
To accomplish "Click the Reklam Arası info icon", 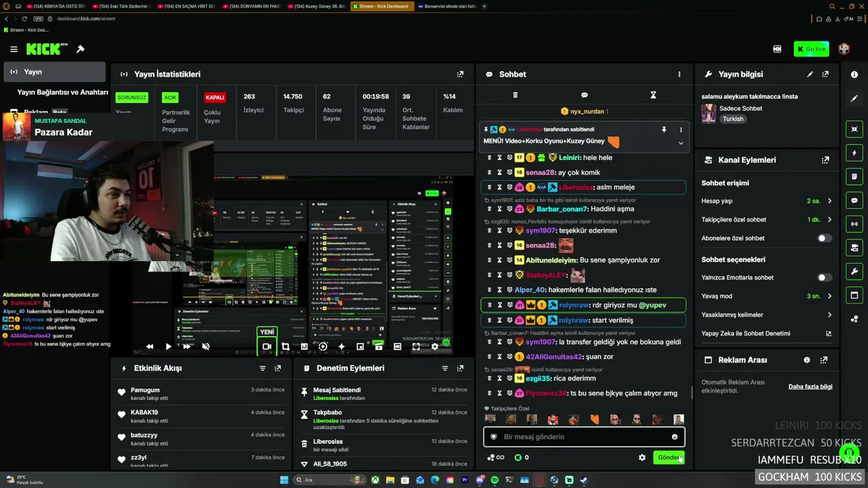I will (807, 360).
